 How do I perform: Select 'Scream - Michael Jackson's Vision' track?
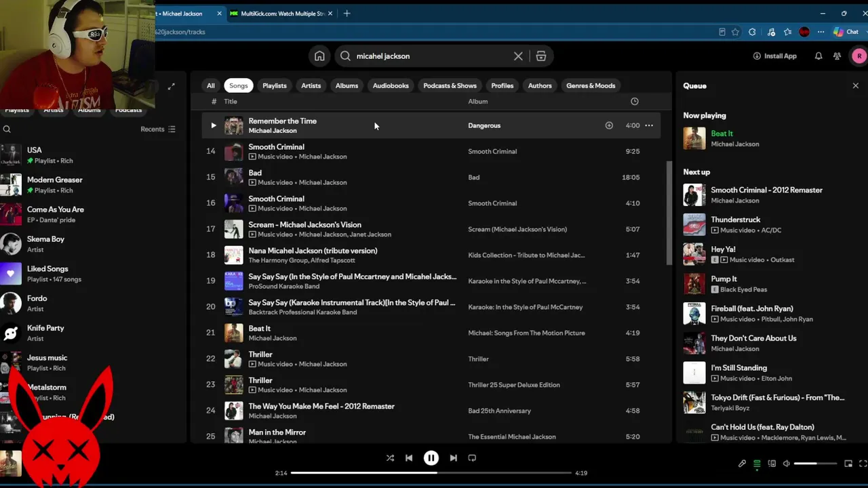(x=431, y=229)
